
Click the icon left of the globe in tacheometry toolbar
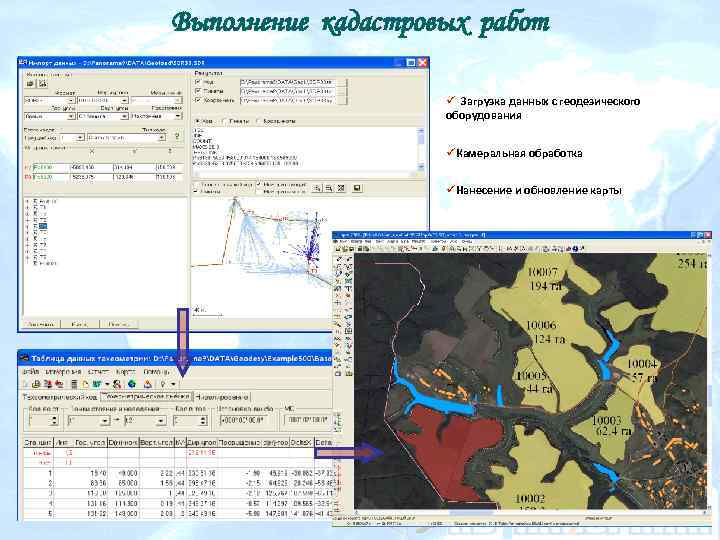click(118, 384)
